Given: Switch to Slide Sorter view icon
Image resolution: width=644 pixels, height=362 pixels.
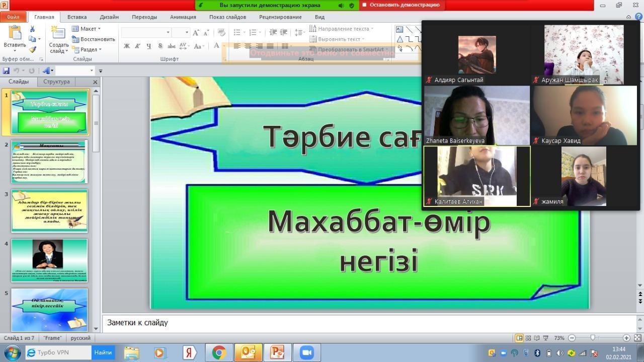Looking at the screenshot, I should (528, 338).
